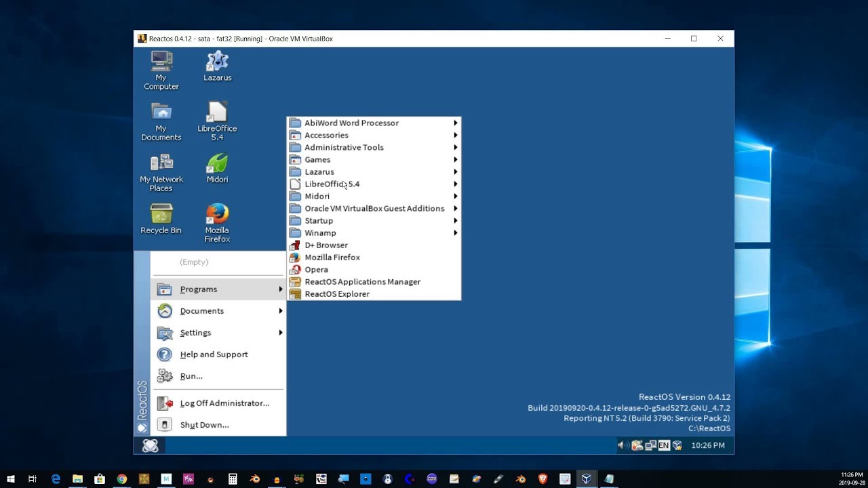Screen dimensions: 868x488
Task: Click the ReactOS tray clock 10:26 PM
Action: [707, 445]
